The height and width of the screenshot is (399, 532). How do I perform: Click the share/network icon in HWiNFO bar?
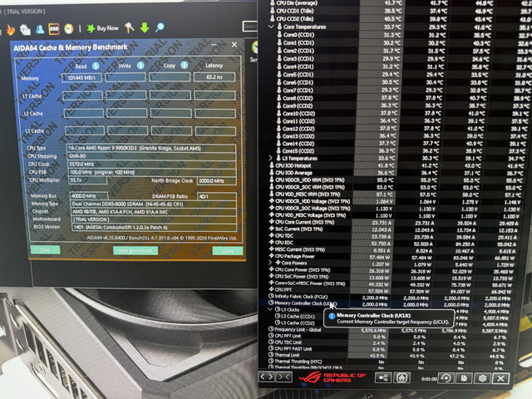pos(383,377)
